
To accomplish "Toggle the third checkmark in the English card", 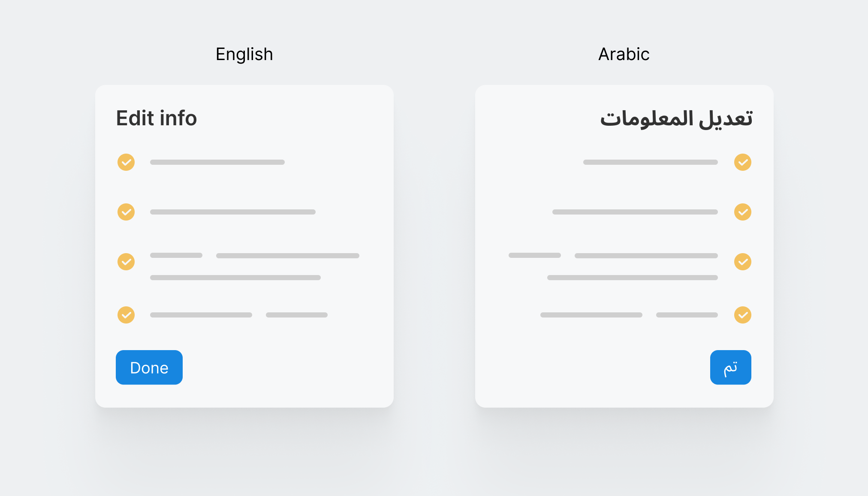I will tap(126, 262).
